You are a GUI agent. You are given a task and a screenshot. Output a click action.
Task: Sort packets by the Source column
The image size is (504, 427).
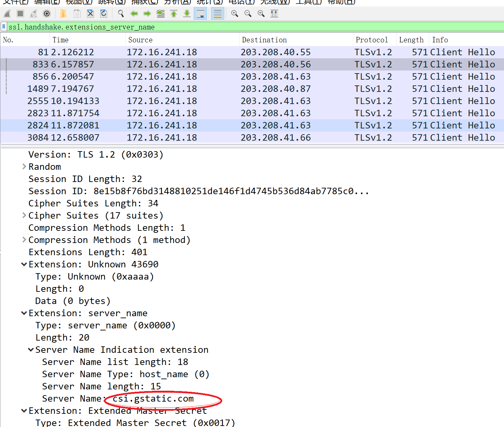coord(182,40)
